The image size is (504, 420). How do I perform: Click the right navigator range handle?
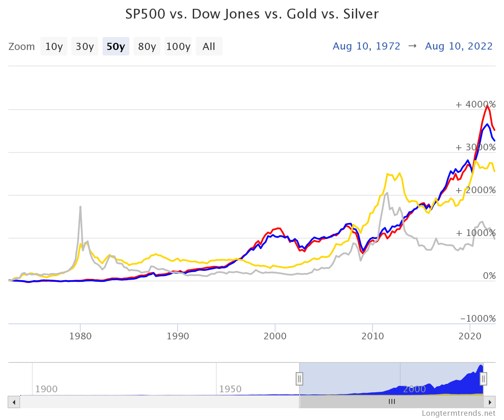click(483, 379)
